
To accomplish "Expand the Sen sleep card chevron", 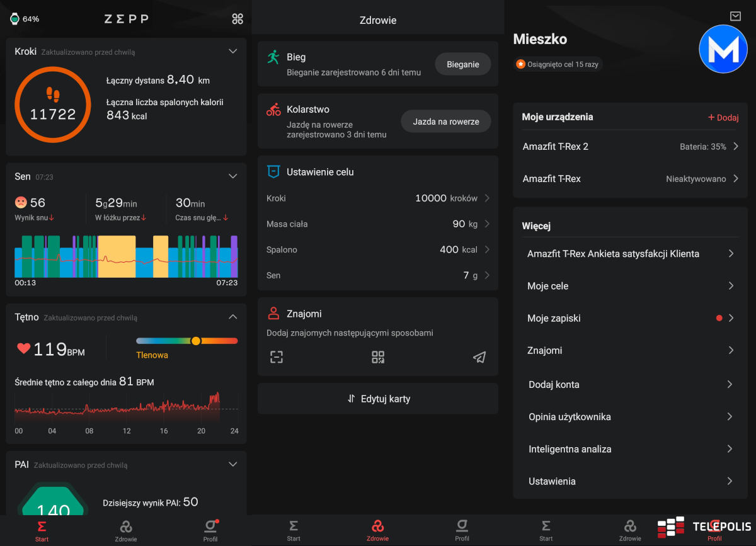I will (x=232, y=176).
